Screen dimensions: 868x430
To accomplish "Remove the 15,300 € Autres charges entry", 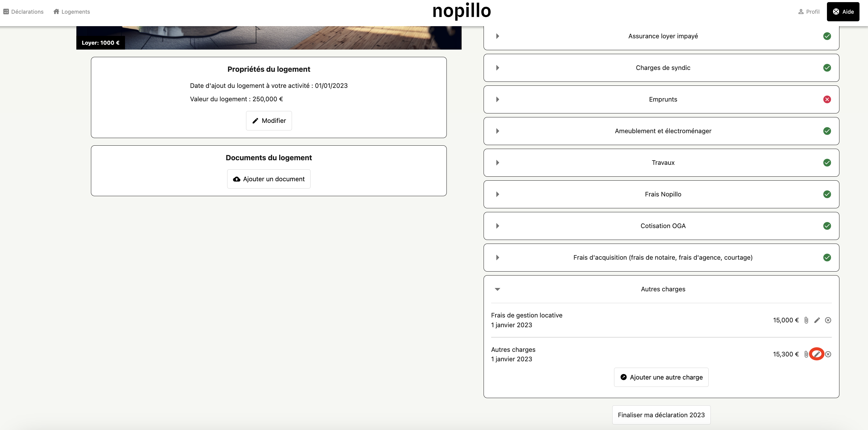I will [x=828, y=354].
